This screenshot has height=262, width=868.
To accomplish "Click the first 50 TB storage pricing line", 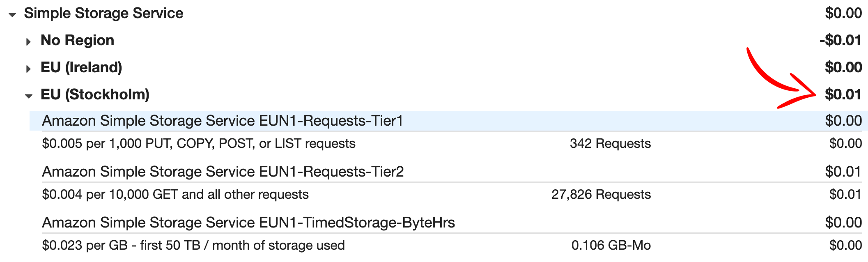I will [x=193, y=245].
